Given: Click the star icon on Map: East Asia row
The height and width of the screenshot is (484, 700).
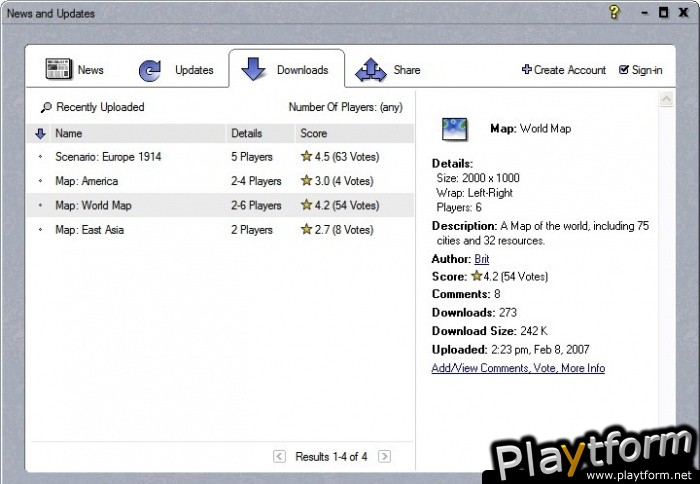Looking at the screenshot, I should click(x=306, y=229).
